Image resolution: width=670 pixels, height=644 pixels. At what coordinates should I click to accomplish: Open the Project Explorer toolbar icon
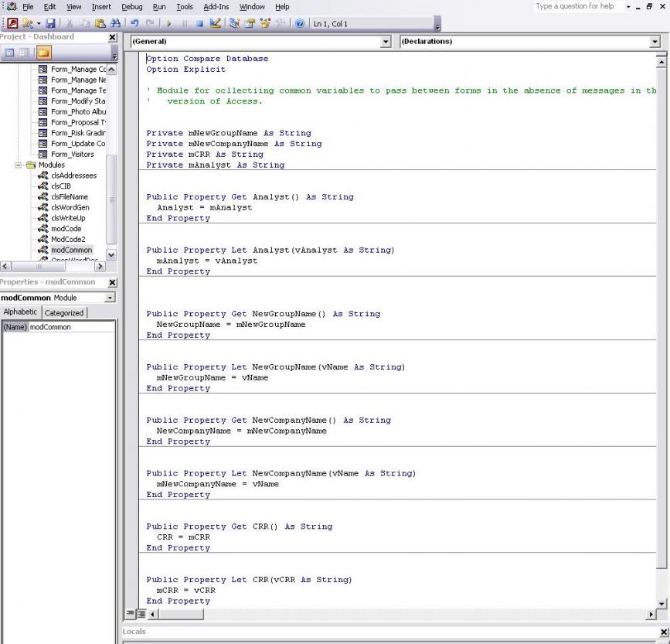coord(235,24)
